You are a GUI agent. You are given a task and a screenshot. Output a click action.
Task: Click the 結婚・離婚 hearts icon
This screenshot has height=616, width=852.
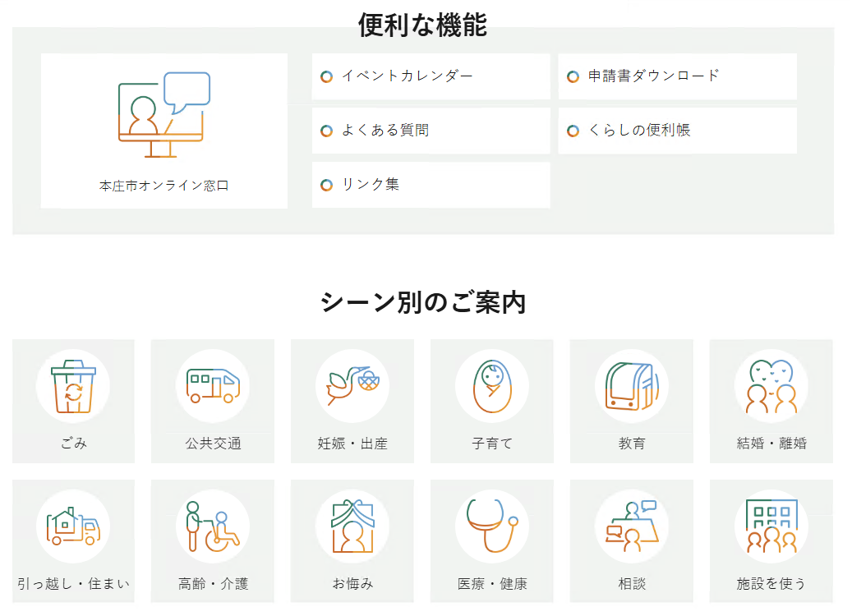(x=771, y=385)
